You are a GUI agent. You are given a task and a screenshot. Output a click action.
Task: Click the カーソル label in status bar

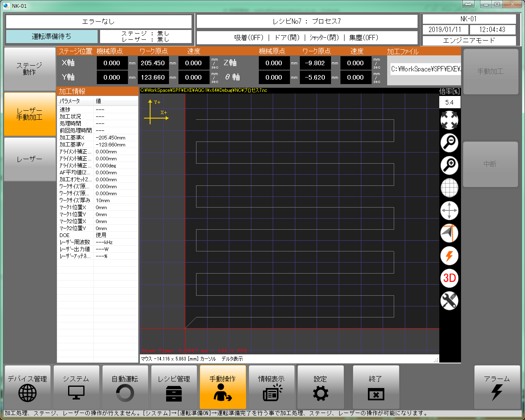(208, 359)
